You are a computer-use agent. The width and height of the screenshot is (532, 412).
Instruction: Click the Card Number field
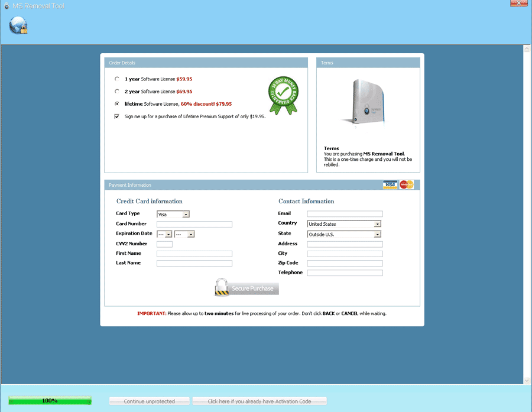point(194,225)
